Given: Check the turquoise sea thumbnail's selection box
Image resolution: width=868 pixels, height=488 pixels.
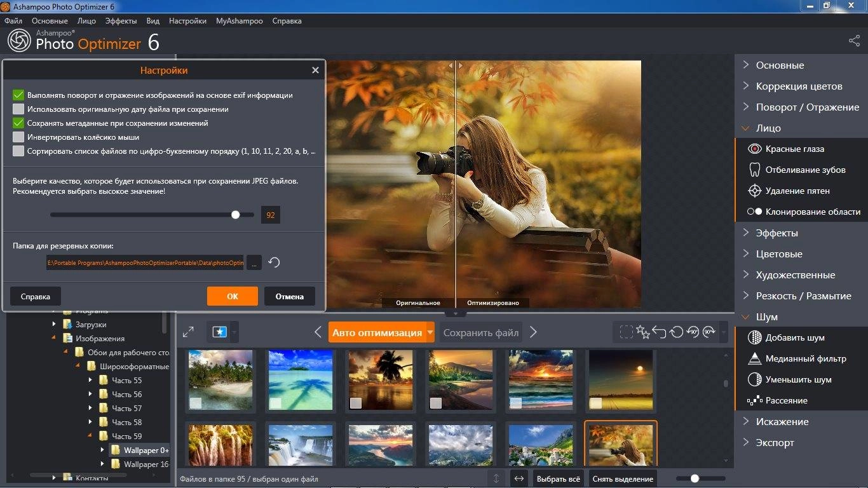Looking at the screenshot, I should [276, 403].
